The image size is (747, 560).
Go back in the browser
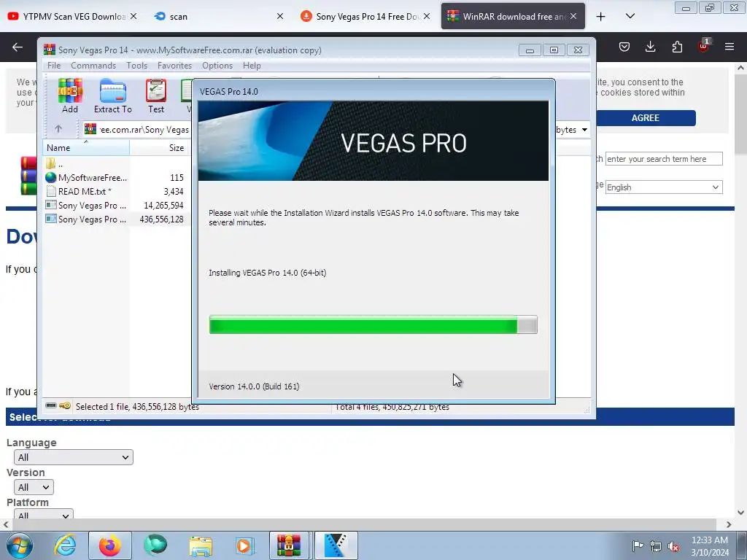(x=18, y=47)
